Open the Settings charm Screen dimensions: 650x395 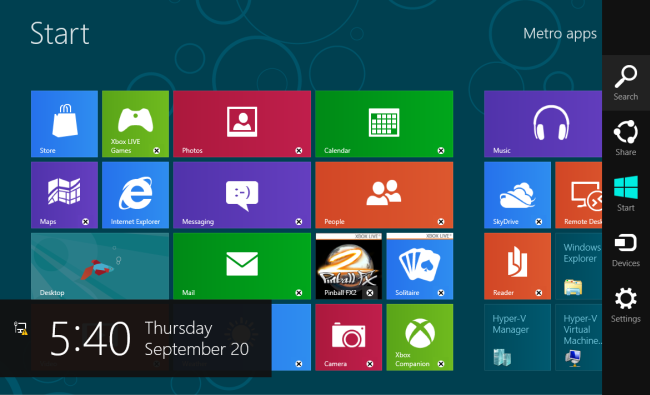626,305
